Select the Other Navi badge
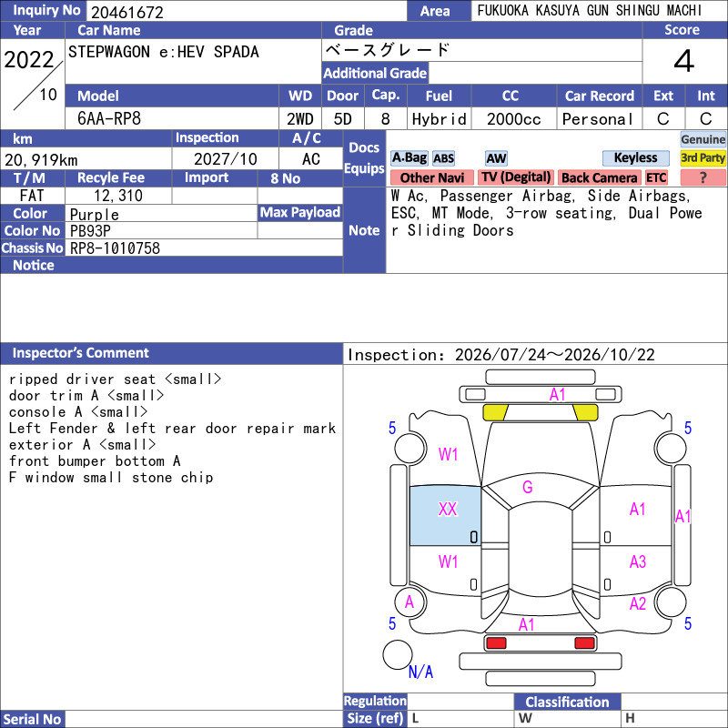The width and height of the screenshot is (728, 728). 431,177
